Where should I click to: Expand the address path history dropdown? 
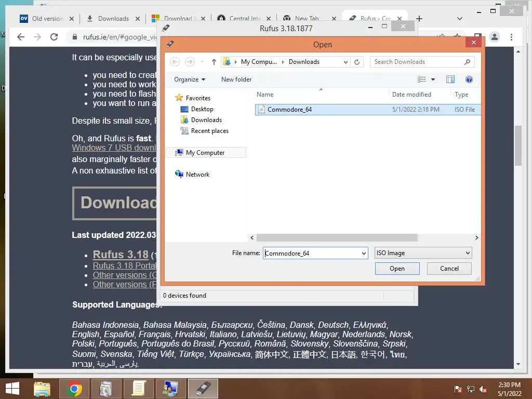345,62
